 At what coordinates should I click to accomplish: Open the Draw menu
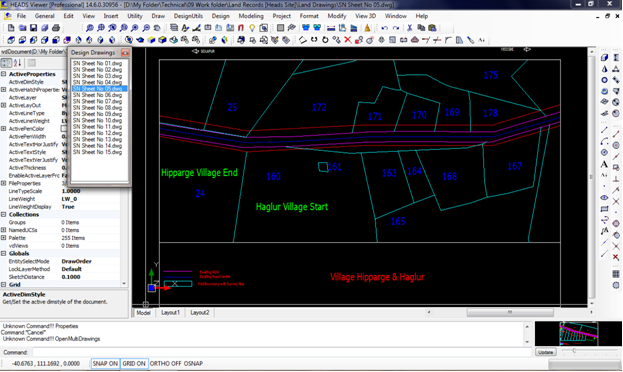point(158,16)
